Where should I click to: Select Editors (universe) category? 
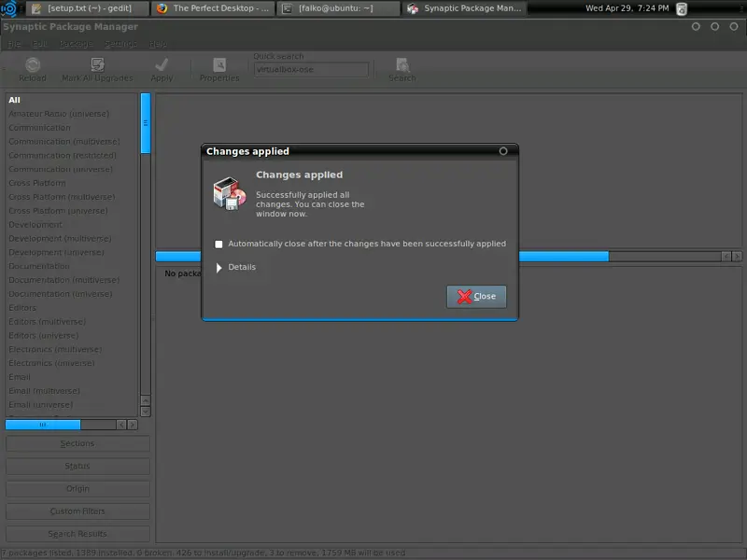pos(73,335)
